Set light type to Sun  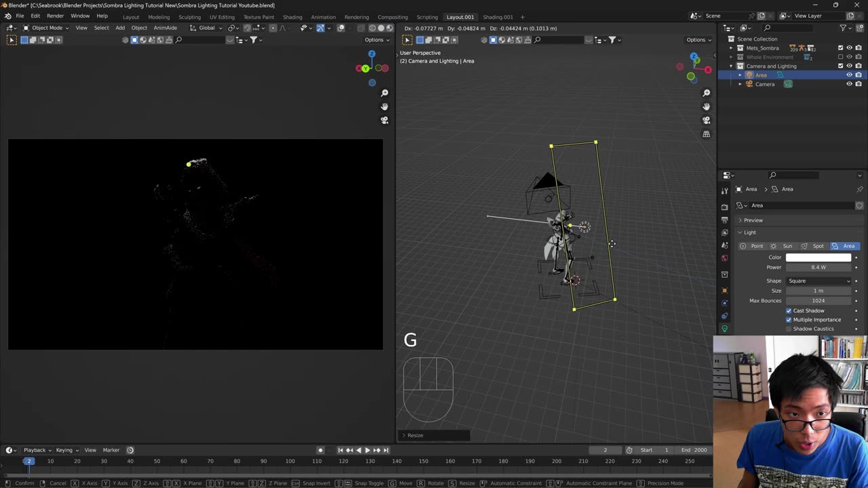pos(782,246)
